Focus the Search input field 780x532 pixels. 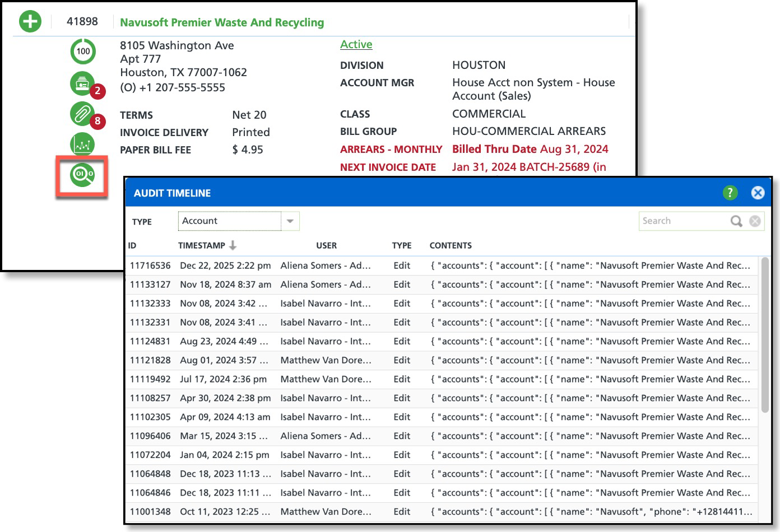click(684, 221)
